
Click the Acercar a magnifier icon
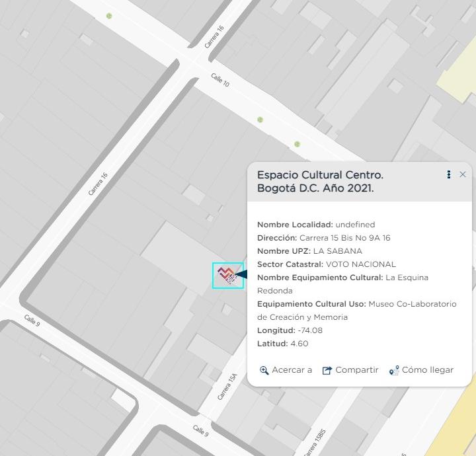(264, 370)
